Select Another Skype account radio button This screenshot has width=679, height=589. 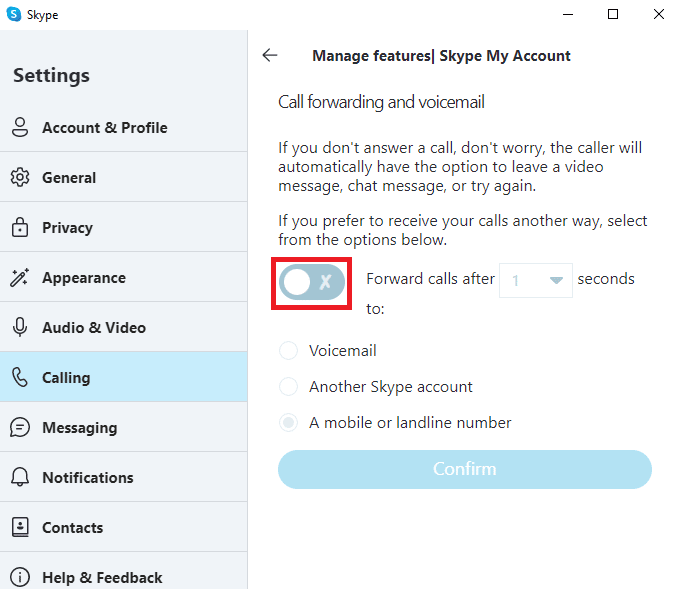288,386
